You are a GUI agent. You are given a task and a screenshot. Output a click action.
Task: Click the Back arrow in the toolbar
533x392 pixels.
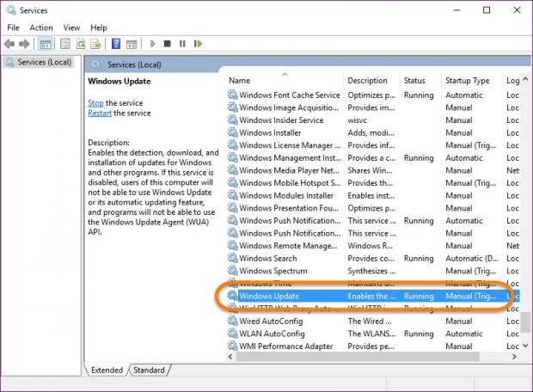click(x=9, y=44)
